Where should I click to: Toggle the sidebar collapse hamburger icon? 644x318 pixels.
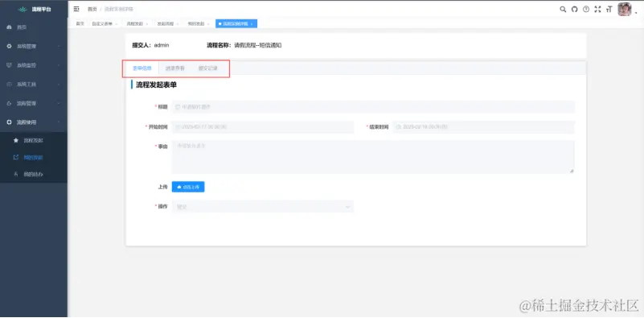tap(76, 9)
